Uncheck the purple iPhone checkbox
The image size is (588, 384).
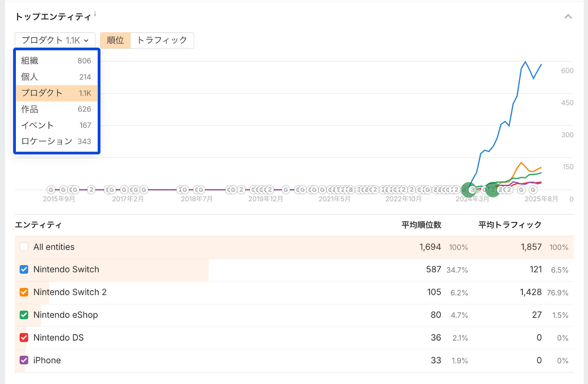coord(24,360)
